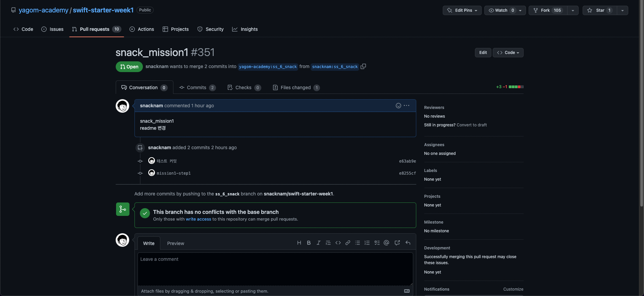The height and width of the screenshot is (296, 644).
Task: Click the Markdown supported icon below textarea
Action: click(407, 291)
